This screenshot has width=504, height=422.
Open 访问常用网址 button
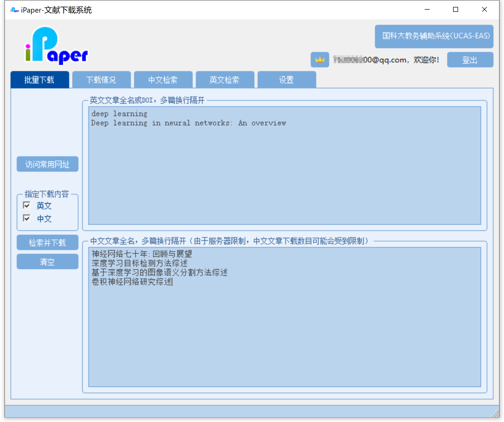point(47,164)
